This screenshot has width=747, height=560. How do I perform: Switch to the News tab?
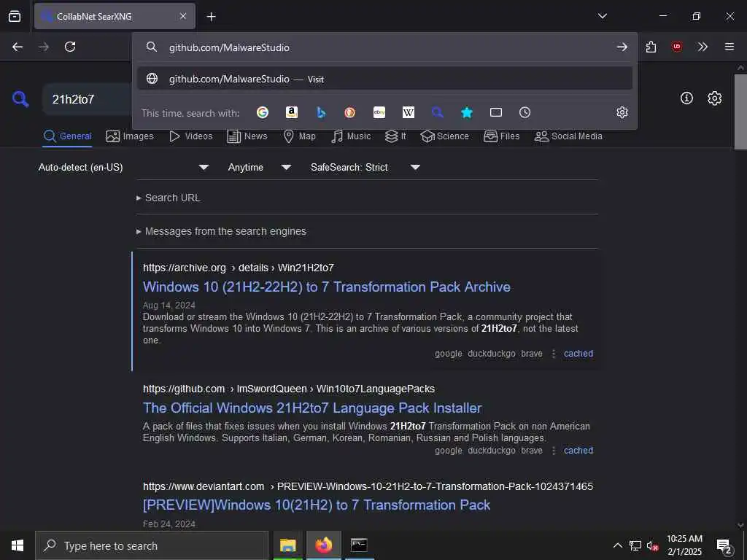247,136
